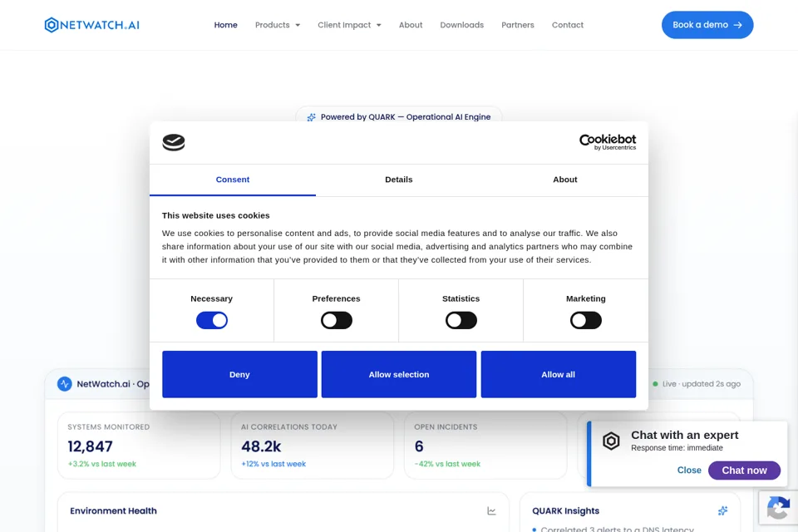
Task: Click the Powered by QUARK badge text
Action: [x=406, y=117]
